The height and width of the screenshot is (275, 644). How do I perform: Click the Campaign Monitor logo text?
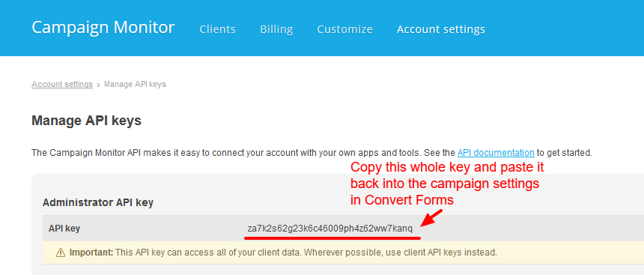coord(103,28)
